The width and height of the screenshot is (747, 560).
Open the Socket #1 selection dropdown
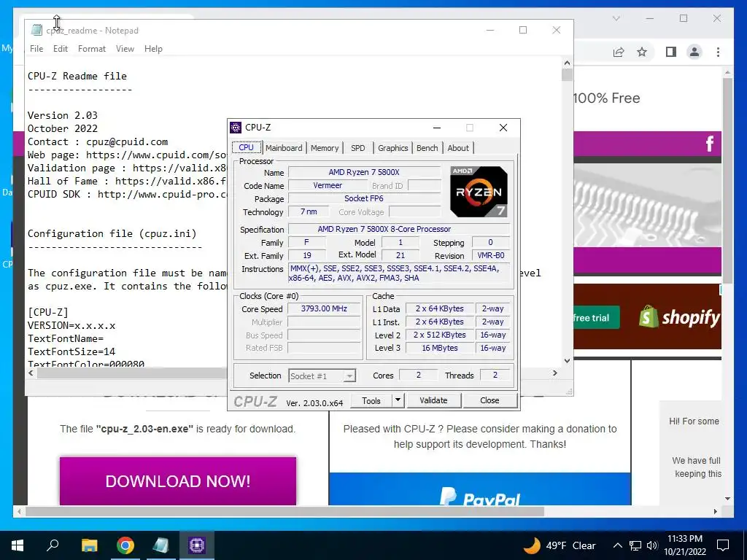tap(322, 376)
